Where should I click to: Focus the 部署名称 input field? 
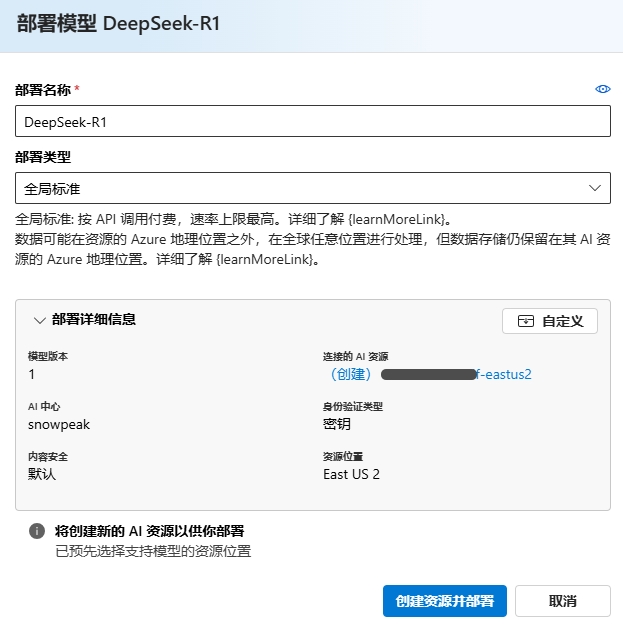pos(313,121)
